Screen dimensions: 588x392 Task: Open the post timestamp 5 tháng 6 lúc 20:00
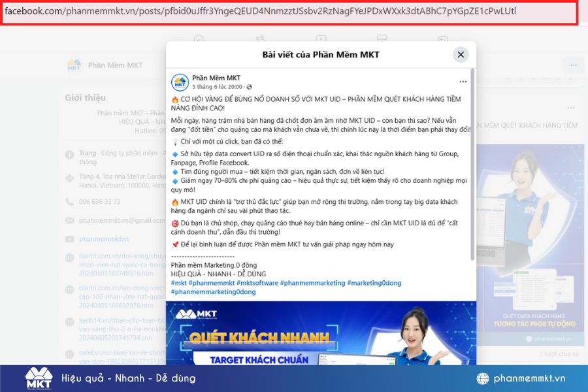click(217, 87)
